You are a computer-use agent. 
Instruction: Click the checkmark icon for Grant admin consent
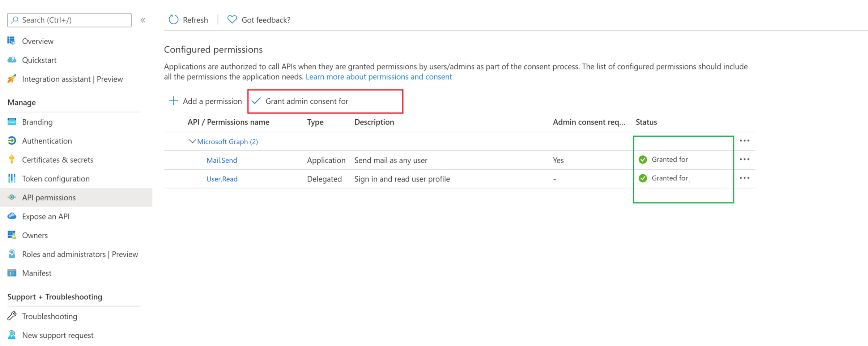click(x=256, y=101)
